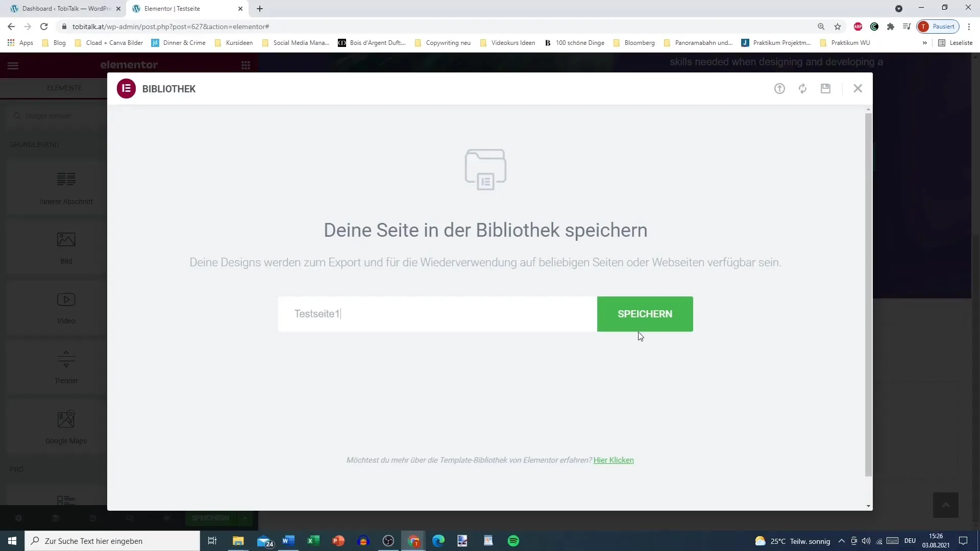Screen dimensions: 980x551
Task: Open Spotify from the taskbar
Action: coord(513,541)
